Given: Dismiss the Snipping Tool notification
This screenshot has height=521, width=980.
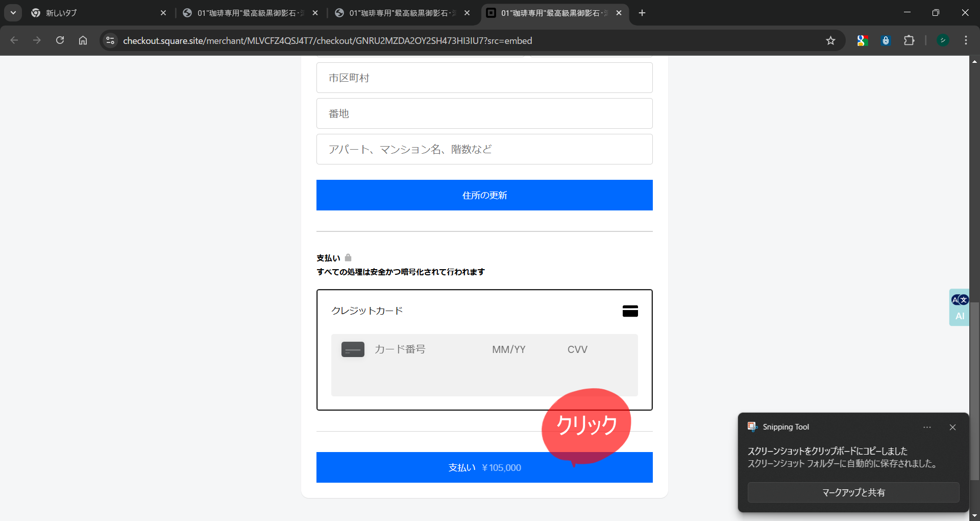Looking at the screenshot, I should pos(952,427).
